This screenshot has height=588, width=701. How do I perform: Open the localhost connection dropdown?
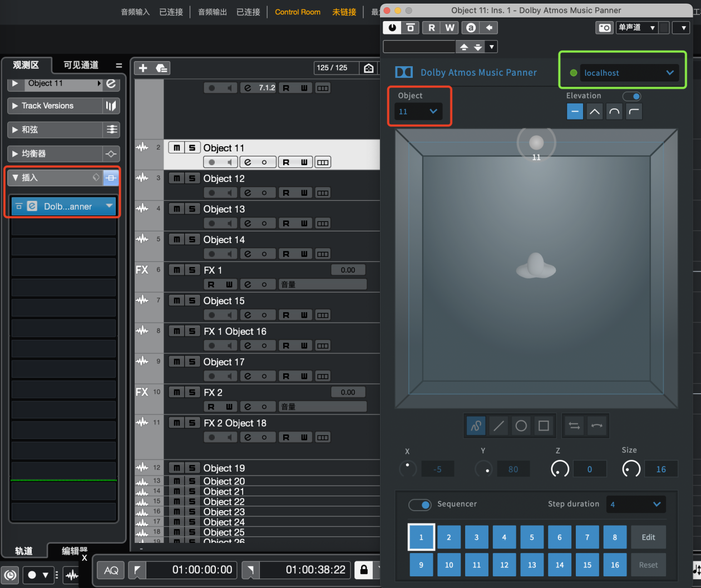(x=629, y=73)
